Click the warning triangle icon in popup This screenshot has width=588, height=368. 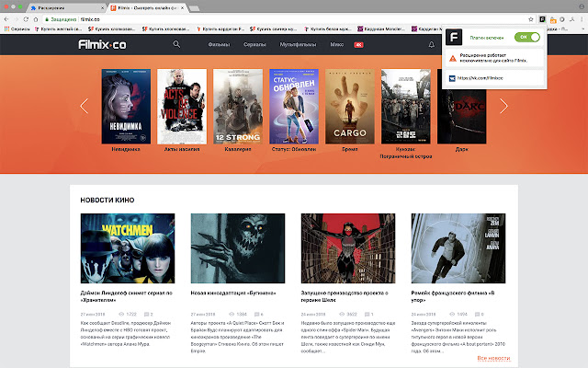coord(451,57)
